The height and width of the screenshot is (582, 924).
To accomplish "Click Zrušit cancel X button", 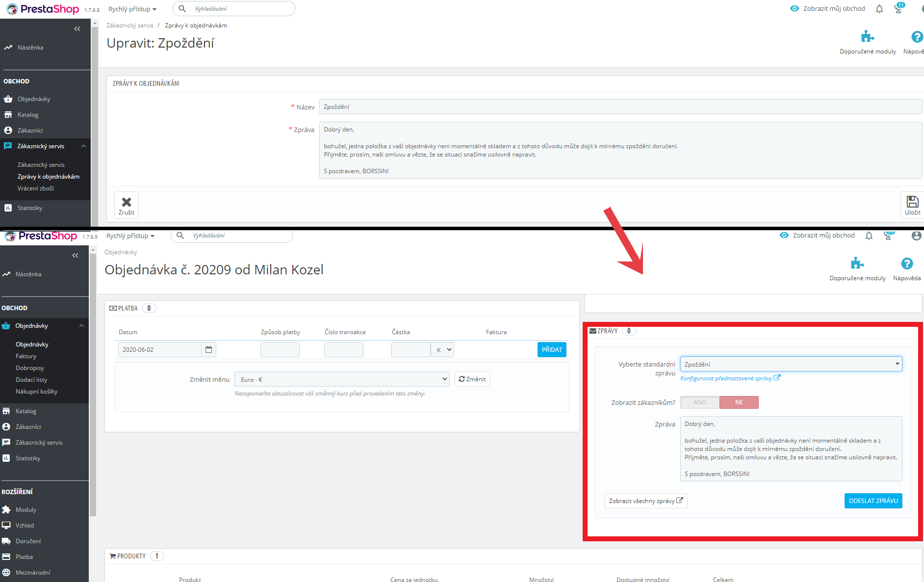I will 127,205.
